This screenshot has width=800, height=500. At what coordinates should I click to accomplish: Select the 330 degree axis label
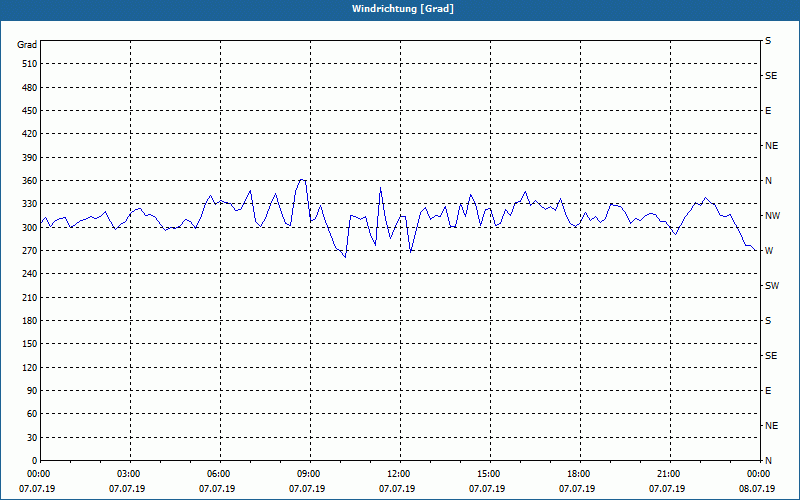tap(30, 204)
